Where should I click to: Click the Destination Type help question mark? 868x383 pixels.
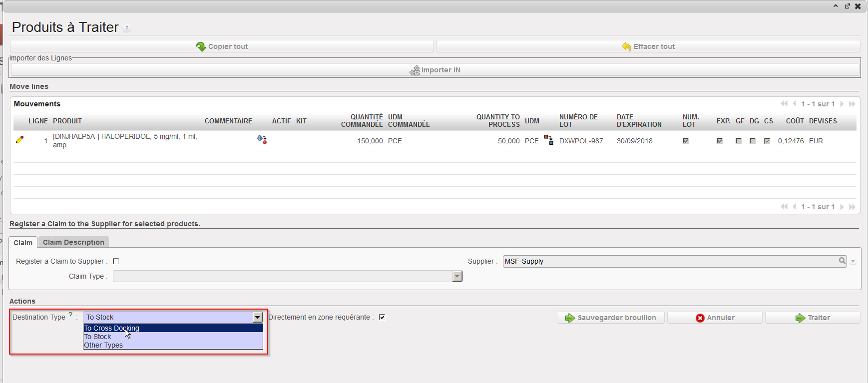point(70,315)
